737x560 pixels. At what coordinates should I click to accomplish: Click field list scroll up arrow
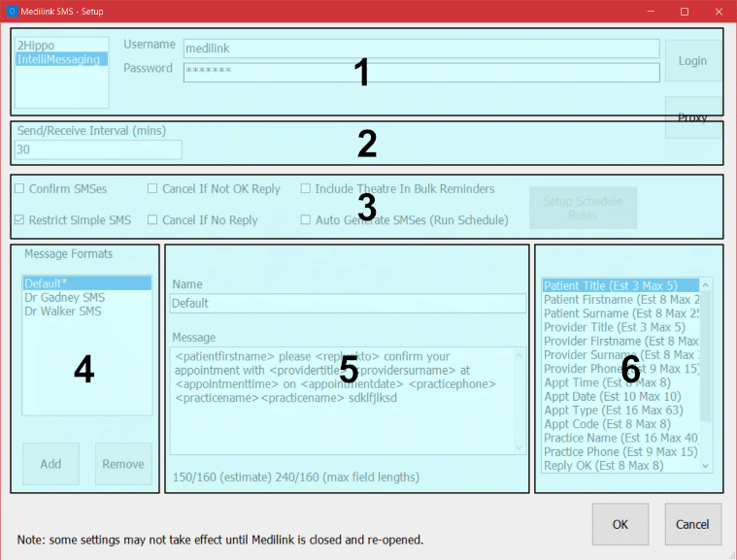click(705, 285)
